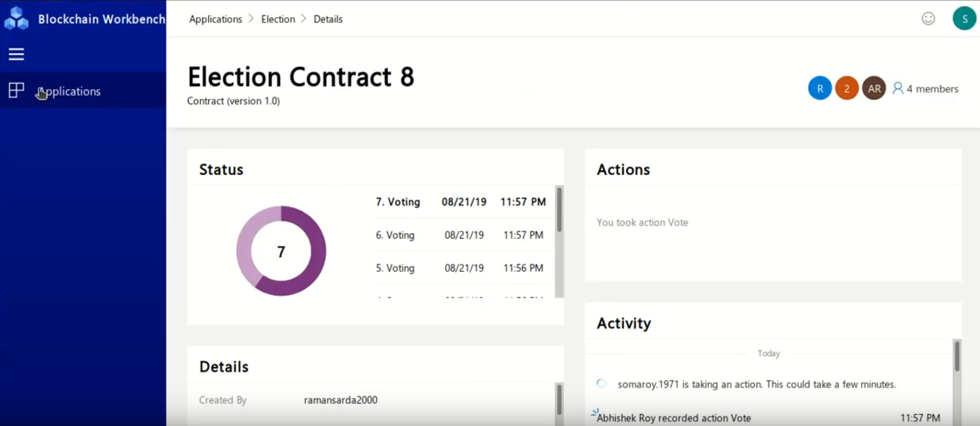Select 'somaroy.1971 is taking an action' entry

pyautogui.click(x=757, y=384)
